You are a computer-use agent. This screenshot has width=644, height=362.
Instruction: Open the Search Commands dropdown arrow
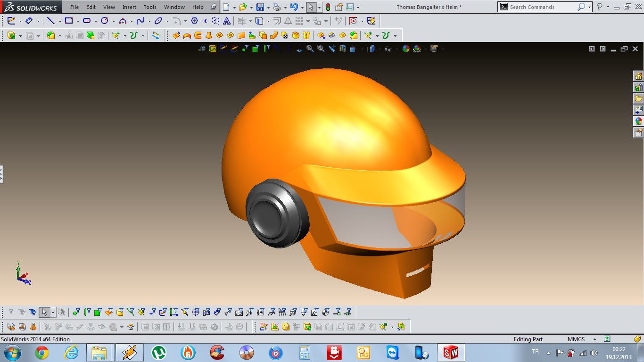(x=590, y=7)
